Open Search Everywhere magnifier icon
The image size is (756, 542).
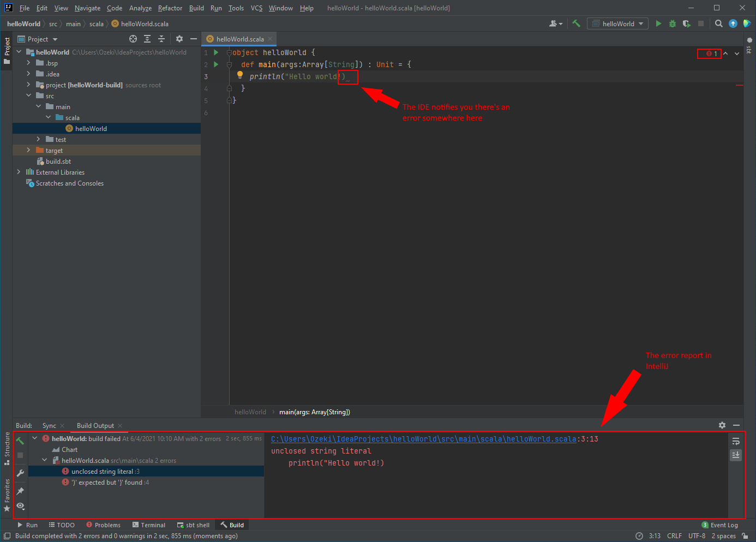pos(719,23)
